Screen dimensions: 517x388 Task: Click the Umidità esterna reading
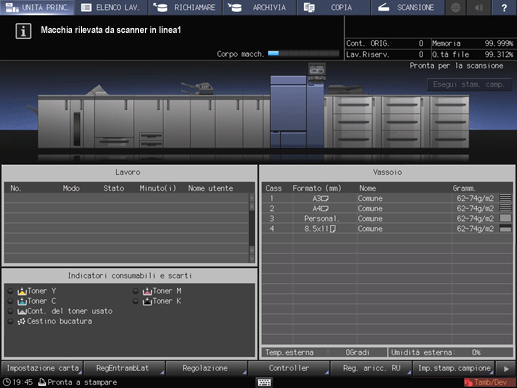coord(451,352)
